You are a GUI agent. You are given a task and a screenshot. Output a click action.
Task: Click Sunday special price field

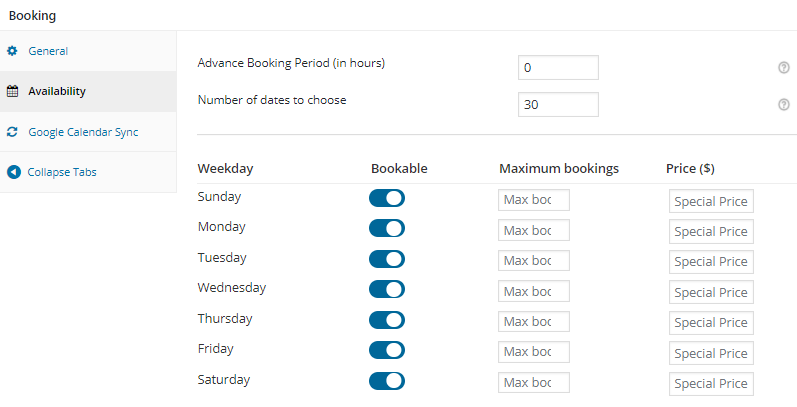click(x=711, y=202)
